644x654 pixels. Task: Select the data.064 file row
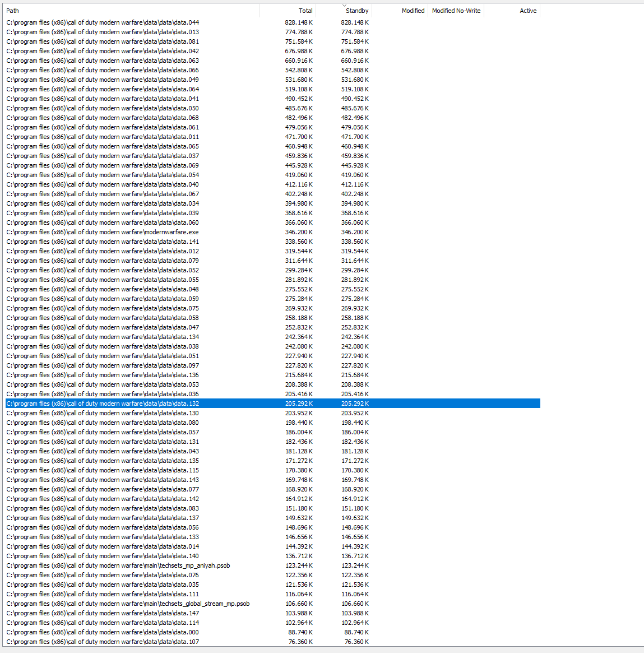point(273,89)
